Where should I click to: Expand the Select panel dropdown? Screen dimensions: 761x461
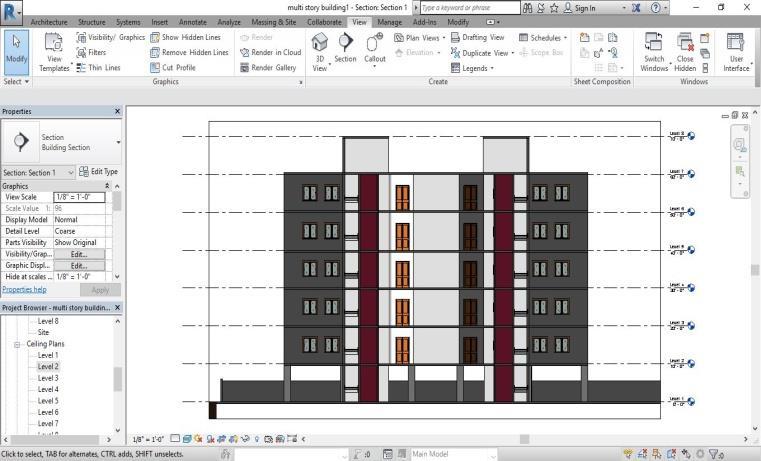[16, 82]
